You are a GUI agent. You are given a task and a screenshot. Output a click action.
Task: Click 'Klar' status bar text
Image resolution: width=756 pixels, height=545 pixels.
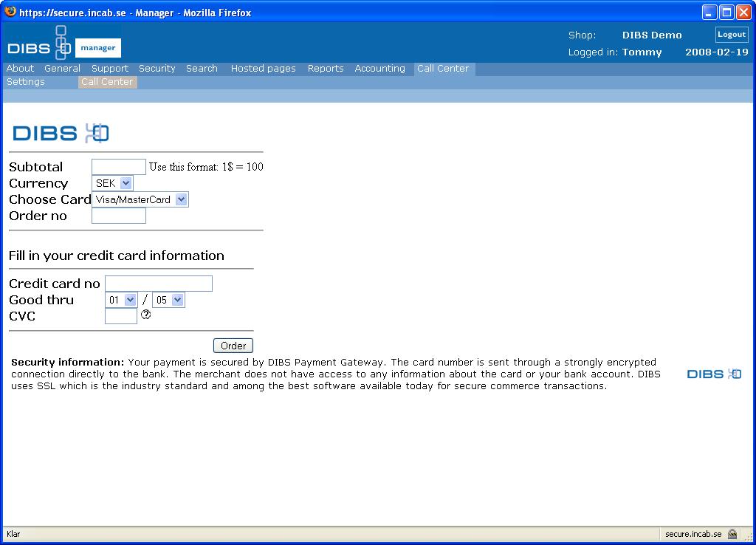pyautogui.click(x=13, y=534)
